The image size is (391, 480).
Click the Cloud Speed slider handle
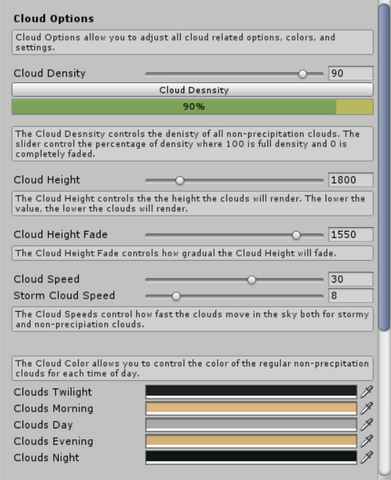pos(252,280)
